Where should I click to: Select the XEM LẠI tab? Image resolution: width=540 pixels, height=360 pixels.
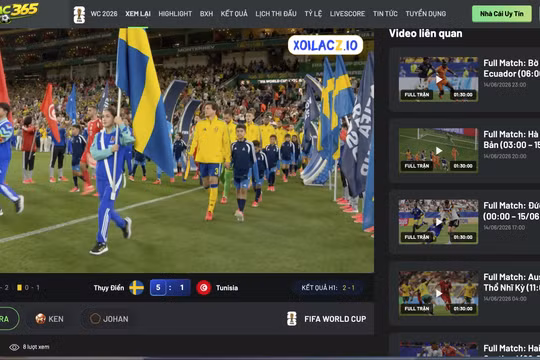(x=138, y=14)
